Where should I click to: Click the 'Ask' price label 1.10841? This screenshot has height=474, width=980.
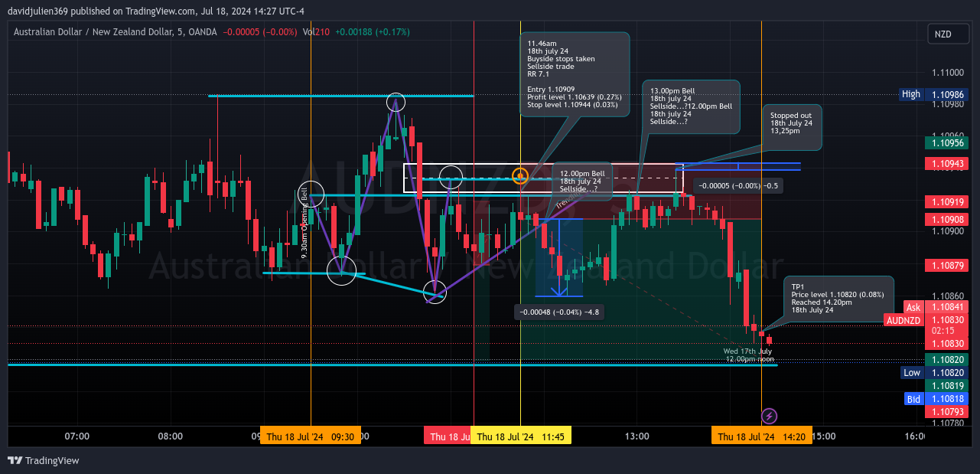click(937, 307)
